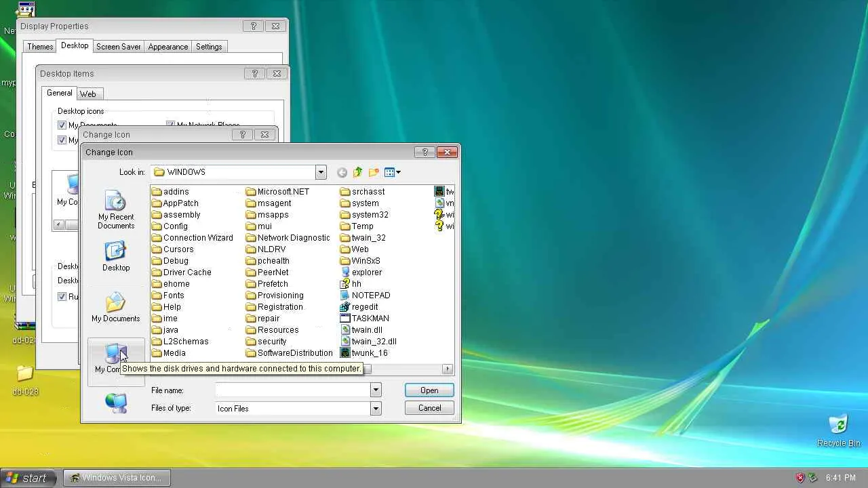Select the system32 folder
868x488 pixels.
[365, 215]
